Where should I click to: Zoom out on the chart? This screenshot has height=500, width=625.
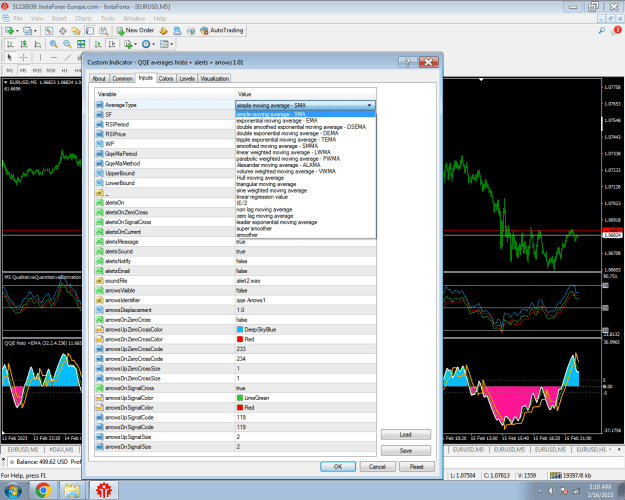click(x=67, y=44)
